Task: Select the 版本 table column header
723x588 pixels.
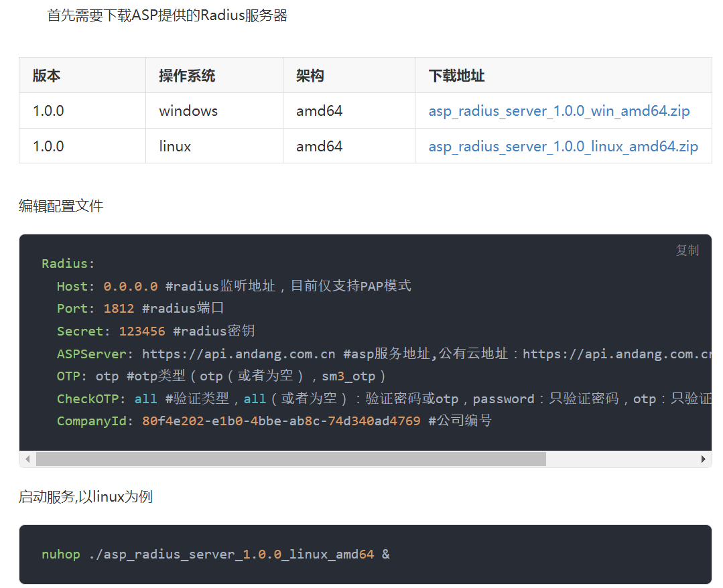Action: click(x=47, y=76)
